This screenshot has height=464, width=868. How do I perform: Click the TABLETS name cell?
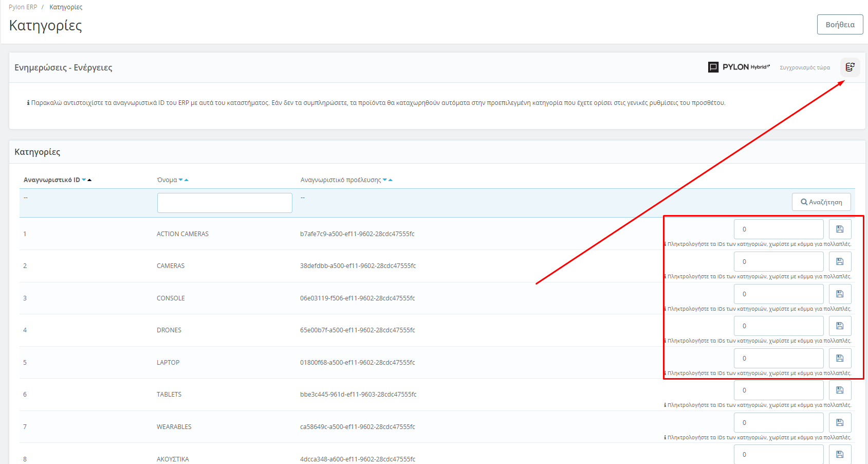tap(169, 395)
